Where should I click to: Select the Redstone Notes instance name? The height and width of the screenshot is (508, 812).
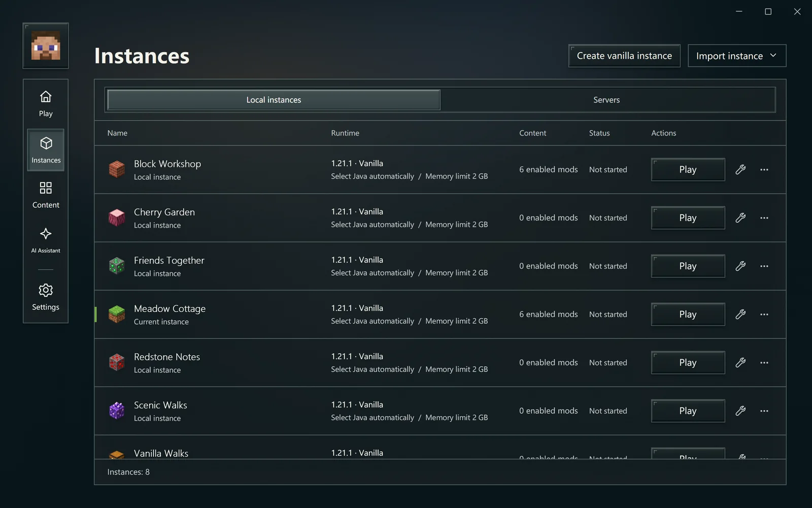tap(167, 357)
